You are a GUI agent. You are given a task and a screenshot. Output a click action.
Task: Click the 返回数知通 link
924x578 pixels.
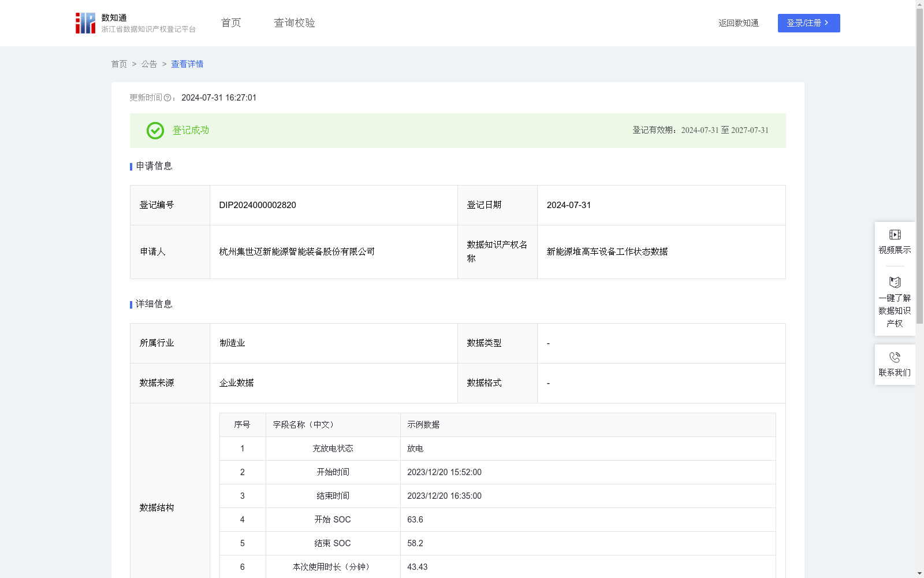coord(739,23)
